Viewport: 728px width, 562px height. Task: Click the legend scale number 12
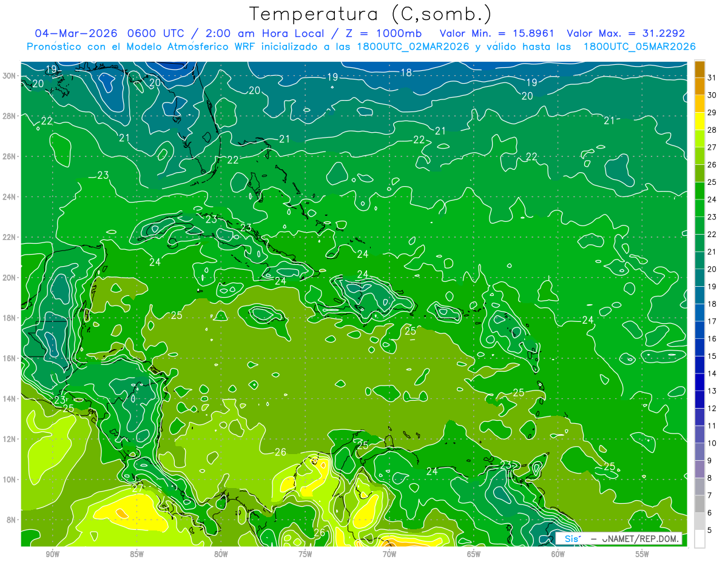click(x=712, y=408)
